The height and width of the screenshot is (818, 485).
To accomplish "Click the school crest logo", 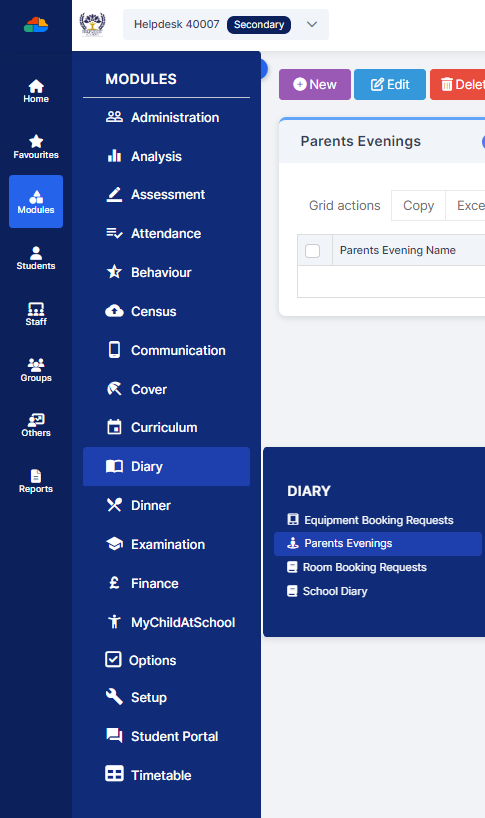I will [x=92, y=25].
